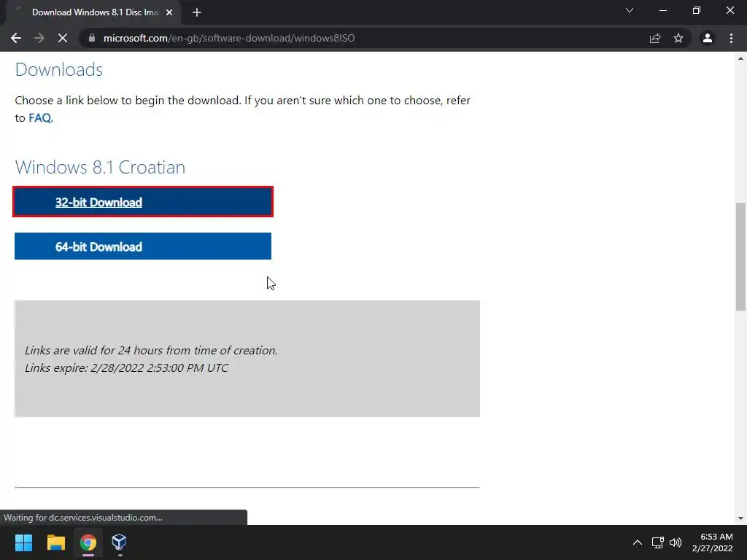Open a new browser tab
The image size is (747, 560).
click(197, 12)
